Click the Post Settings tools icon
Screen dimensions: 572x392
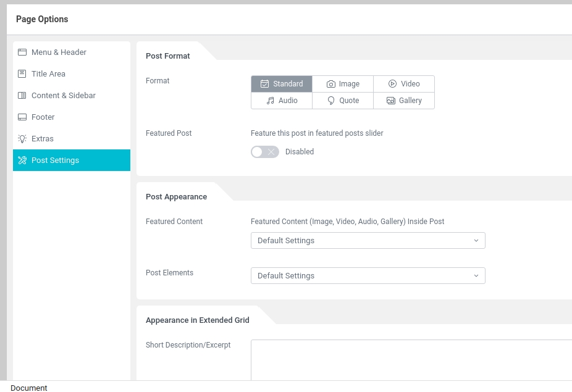point(22,161)
